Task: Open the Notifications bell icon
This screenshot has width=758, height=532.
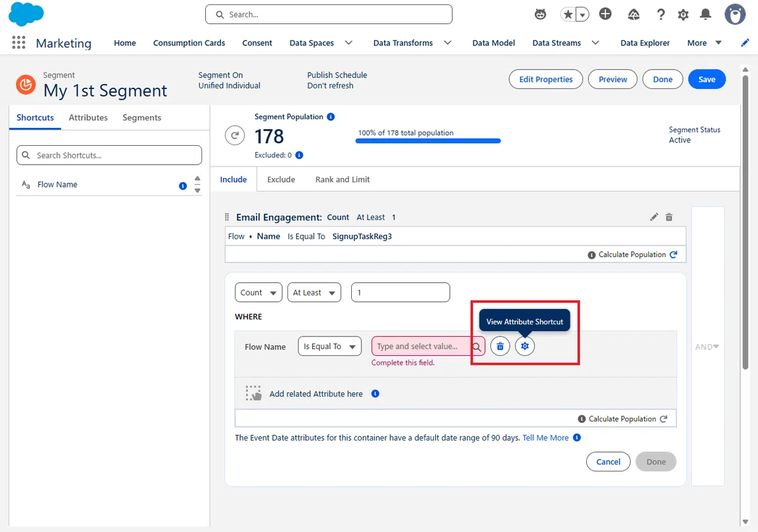Action: click(706, 14)
